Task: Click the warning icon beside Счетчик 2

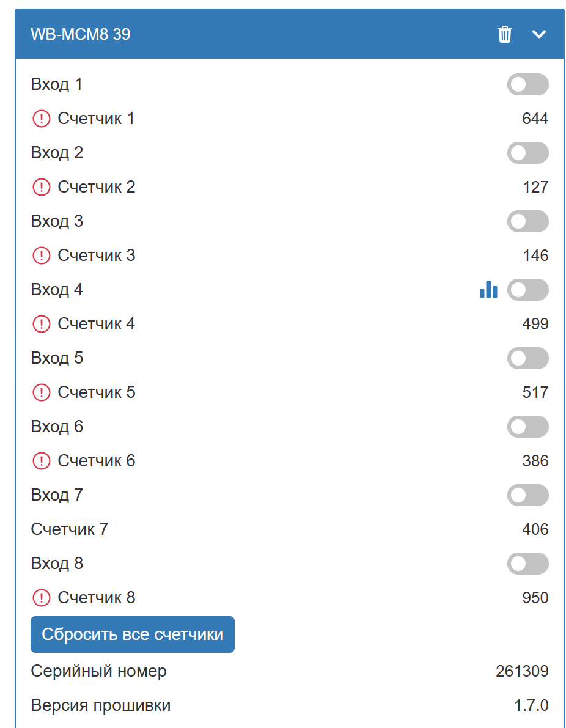Action: pyautogui.click(x=41, y=187)
